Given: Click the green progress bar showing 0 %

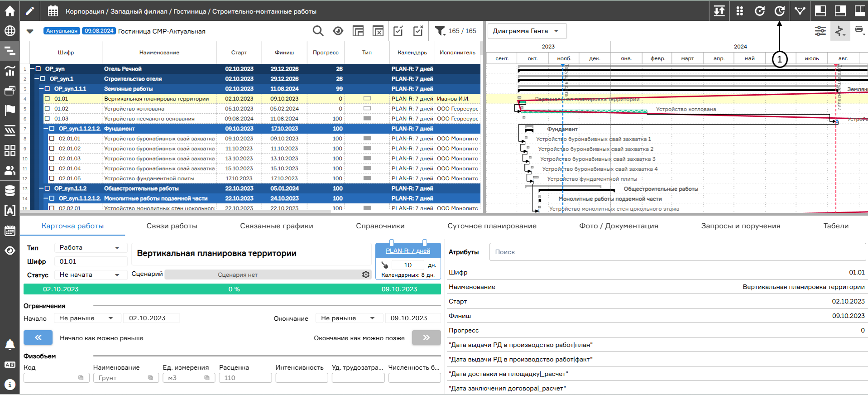Looking at the screenshot, I should click(232, 289).
